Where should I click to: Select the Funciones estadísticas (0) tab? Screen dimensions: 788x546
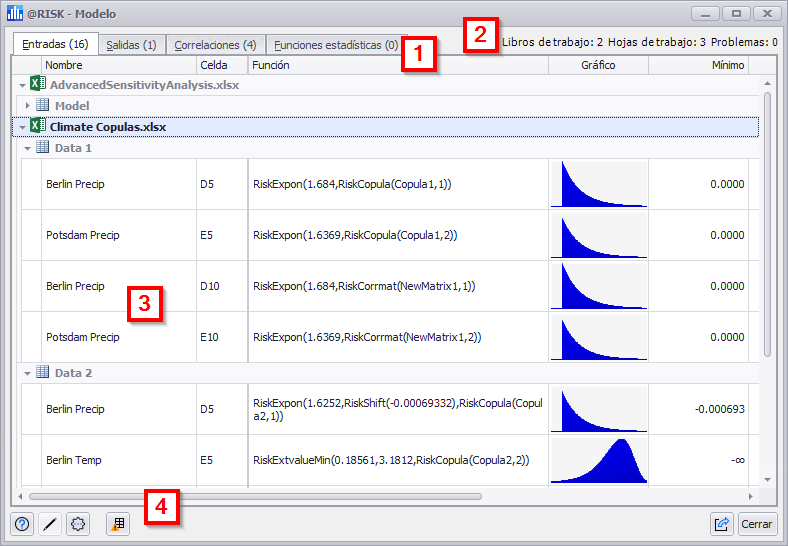click(335, 45)
